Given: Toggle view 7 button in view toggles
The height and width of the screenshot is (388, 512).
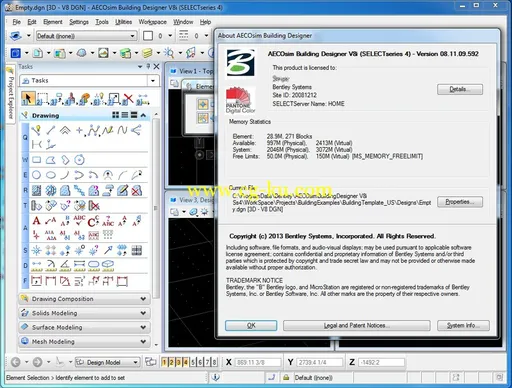Looking at the screenshot, I should coord(207,362).
